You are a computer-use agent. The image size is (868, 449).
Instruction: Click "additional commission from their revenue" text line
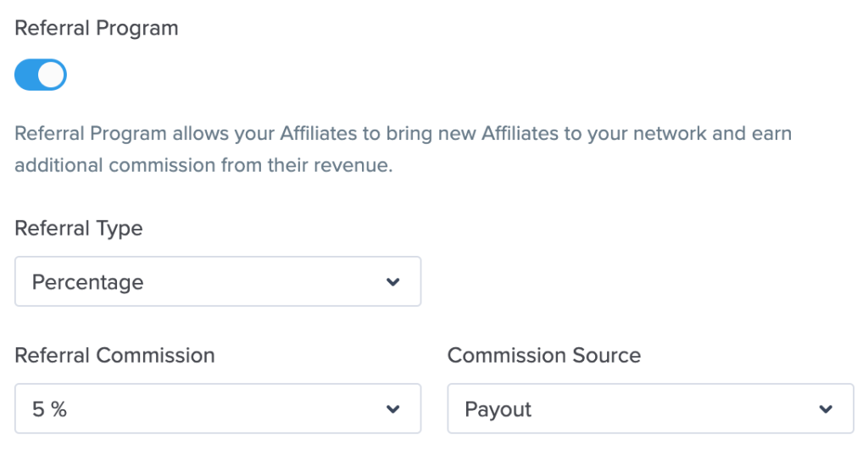[203, 165]
